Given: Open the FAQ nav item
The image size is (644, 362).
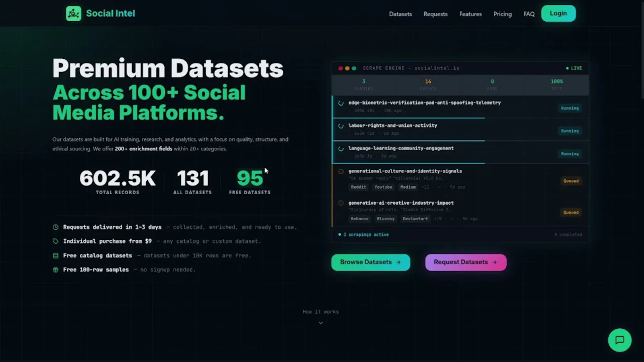Looking at the screenshot, I should coord(529,14).
